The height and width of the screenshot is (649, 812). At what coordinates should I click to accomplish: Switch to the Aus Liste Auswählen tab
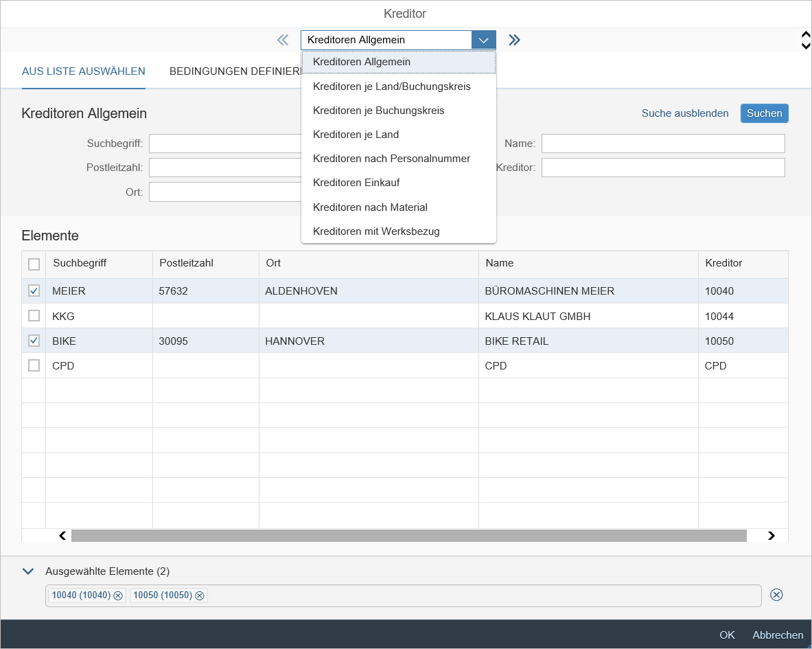click(x=83, y=71)
